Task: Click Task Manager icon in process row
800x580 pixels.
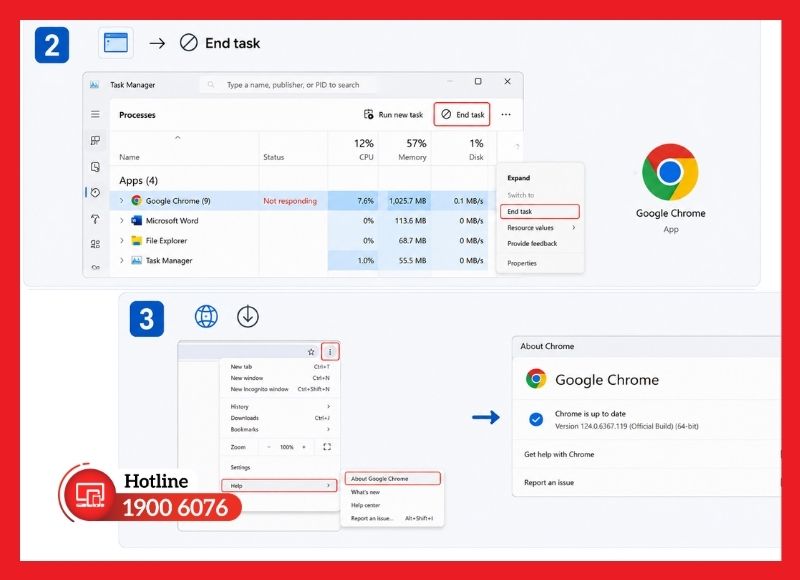Action: pyautogui.click(x=136, y=260)
